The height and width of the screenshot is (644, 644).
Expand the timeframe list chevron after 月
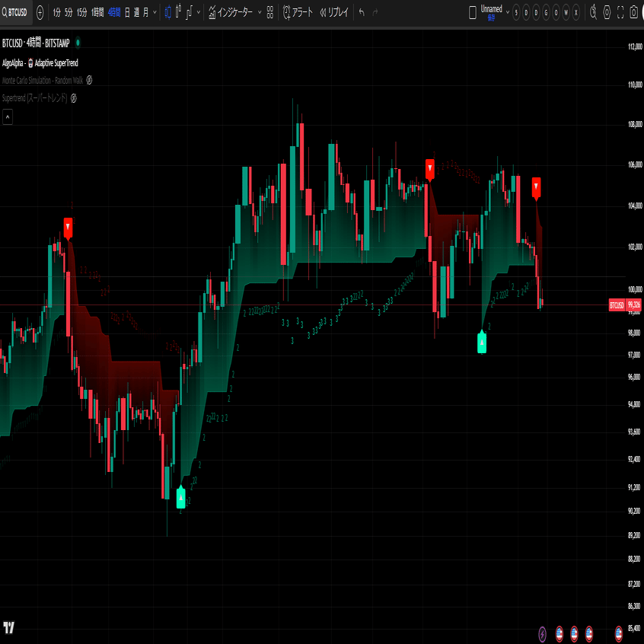(155, 13)
